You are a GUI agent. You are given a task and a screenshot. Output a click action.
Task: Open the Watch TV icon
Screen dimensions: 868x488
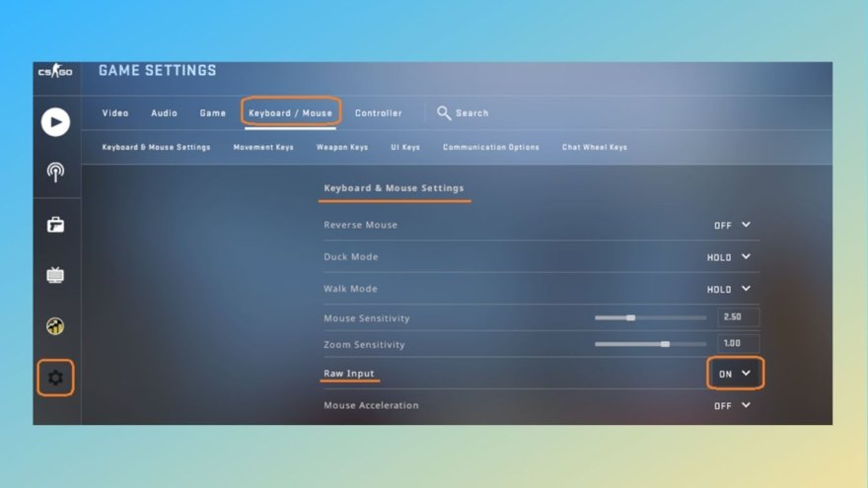[x=55, y=275]
